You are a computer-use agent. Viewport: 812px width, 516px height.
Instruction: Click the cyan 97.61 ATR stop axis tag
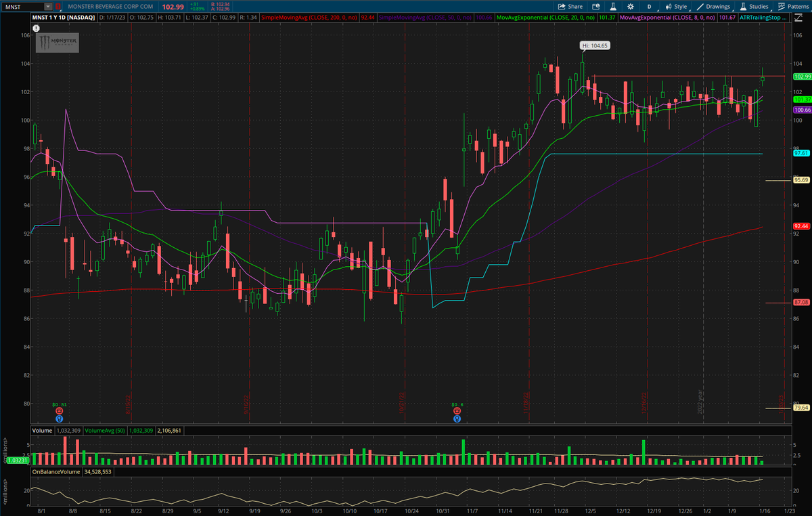pyautogui.click(x=802, y=154)
